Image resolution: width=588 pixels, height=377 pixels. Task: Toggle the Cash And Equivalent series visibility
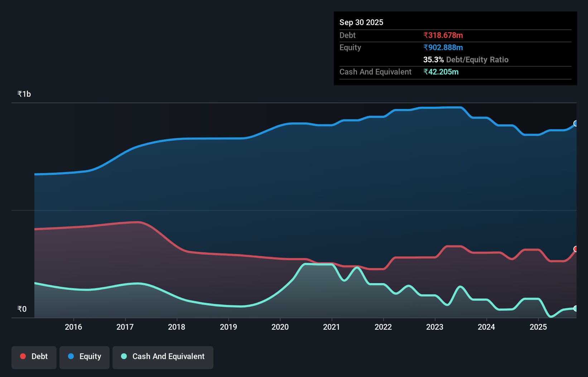pyautogui.click(x=163, y=357)
